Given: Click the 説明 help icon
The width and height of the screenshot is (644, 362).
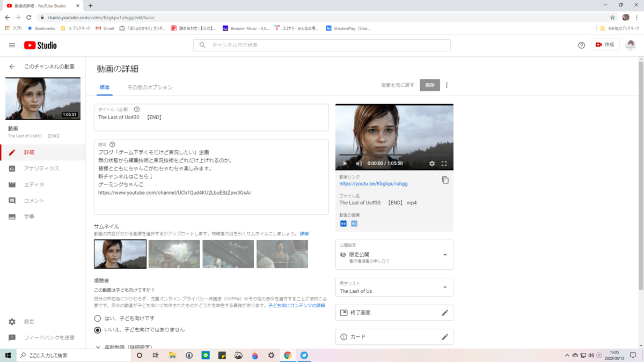Looking at the screenshot, I should coord(112,144).
